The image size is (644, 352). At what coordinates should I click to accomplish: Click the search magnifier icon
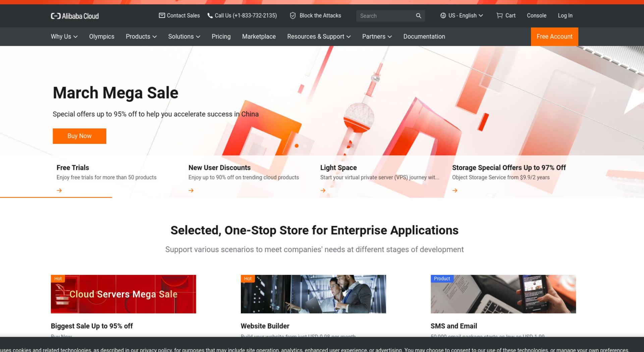click(418, 16)
